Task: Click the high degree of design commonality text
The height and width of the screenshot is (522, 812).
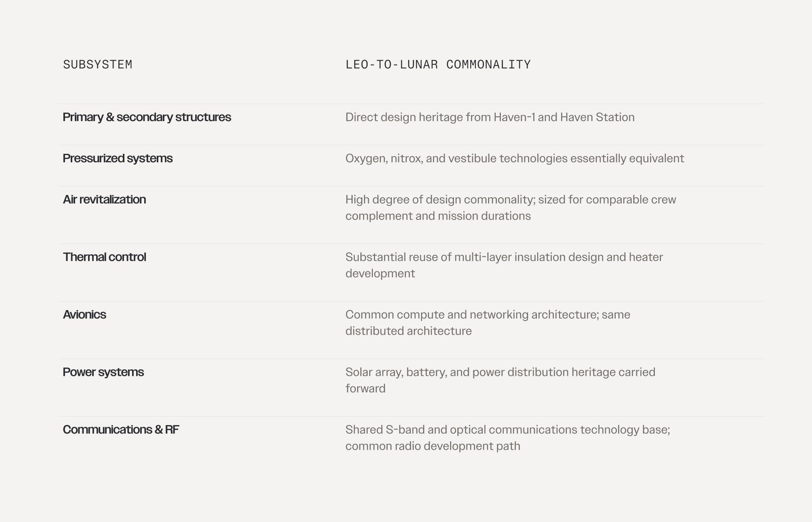Action: [511, 199]
